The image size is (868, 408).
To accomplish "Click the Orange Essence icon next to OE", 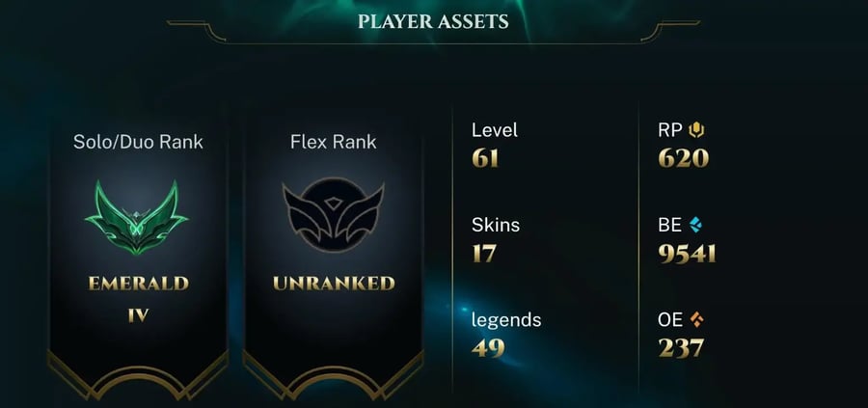I will [x=697, y=319].
